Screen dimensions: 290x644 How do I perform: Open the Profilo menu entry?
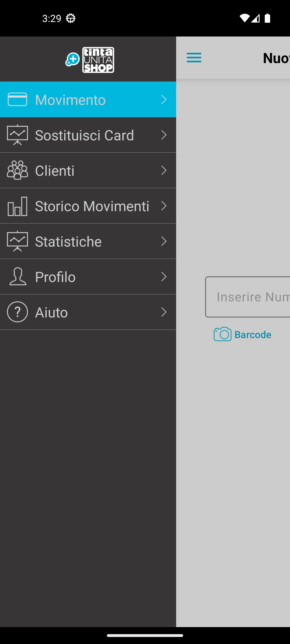55,277
